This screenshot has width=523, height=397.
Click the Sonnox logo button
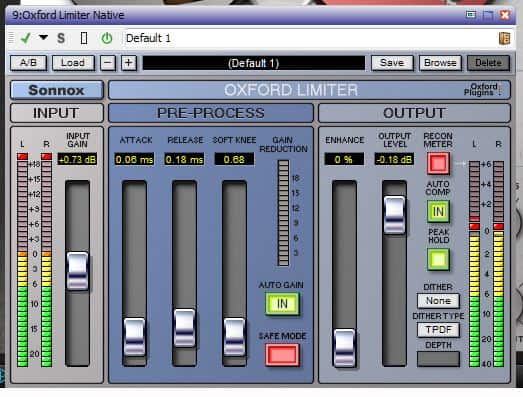(57, 90)
